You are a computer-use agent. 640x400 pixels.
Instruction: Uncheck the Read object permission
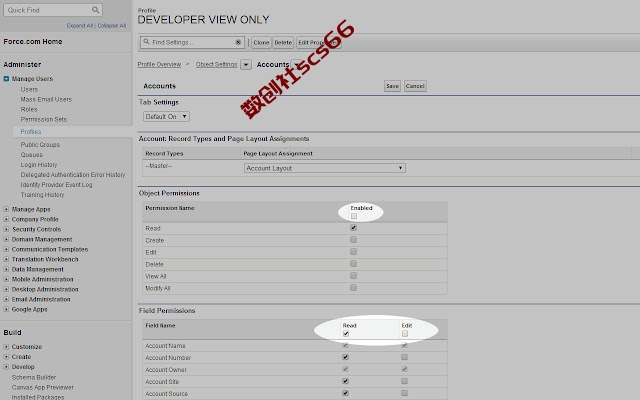click(x=353, y=228)
